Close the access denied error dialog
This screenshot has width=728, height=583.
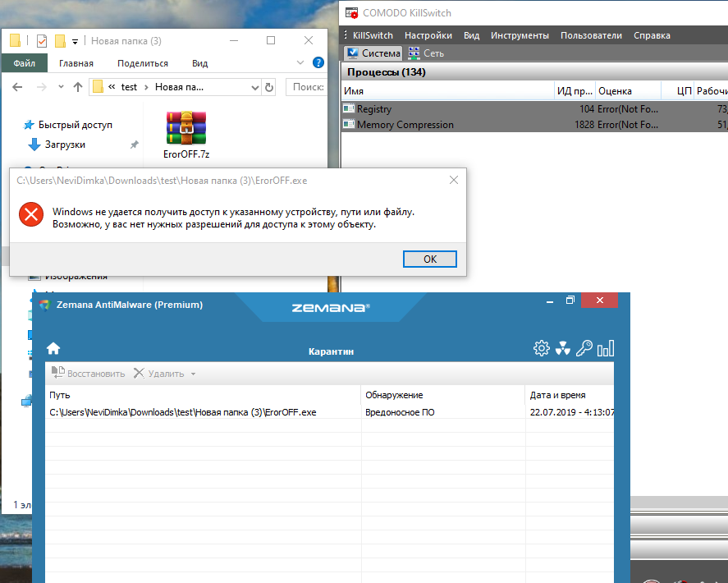click(x=454, y=181)
